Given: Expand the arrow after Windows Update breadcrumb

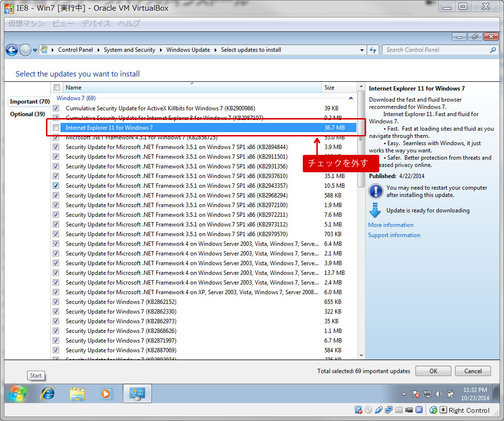Looking at the screenshot, I should (215, 50).
